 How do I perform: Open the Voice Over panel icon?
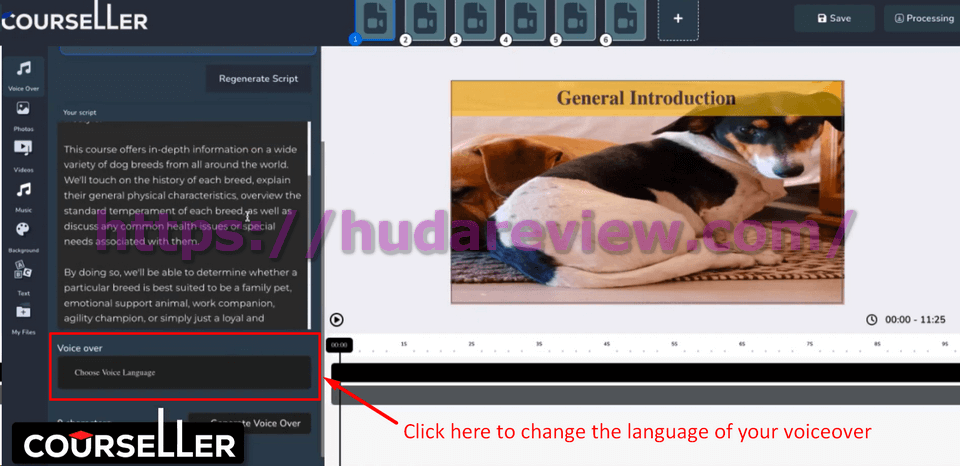(x=23, y=69)
